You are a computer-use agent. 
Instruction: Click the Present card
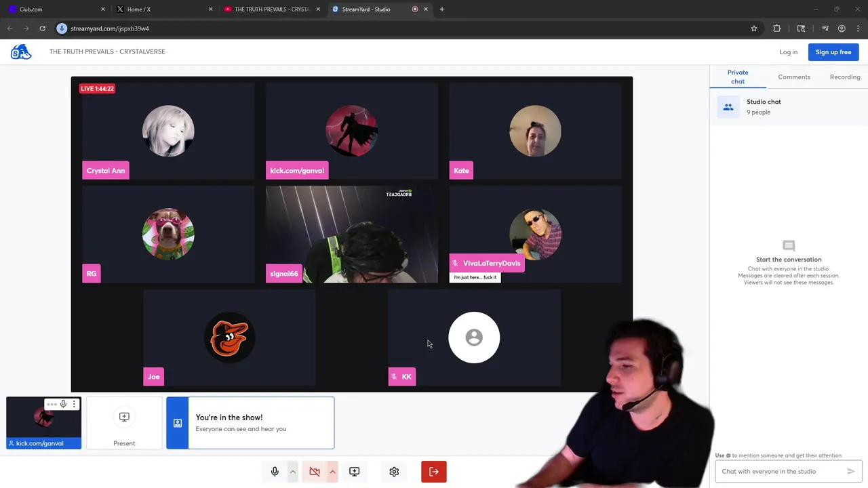tap(124, 423)
